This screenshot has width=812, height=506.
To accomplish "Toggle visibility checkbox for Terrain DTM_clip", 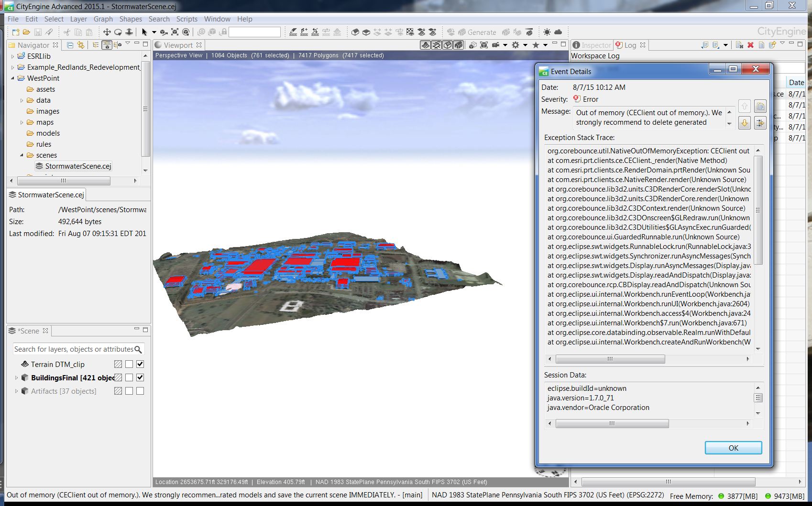I will [140, 364].
